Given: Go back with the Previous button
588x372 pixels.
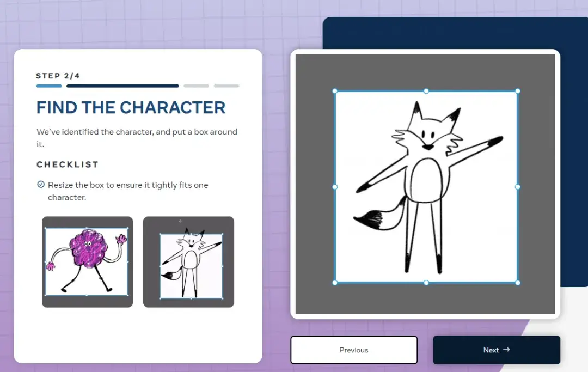Looking at the screenshot, I should (x=354, y=350).
